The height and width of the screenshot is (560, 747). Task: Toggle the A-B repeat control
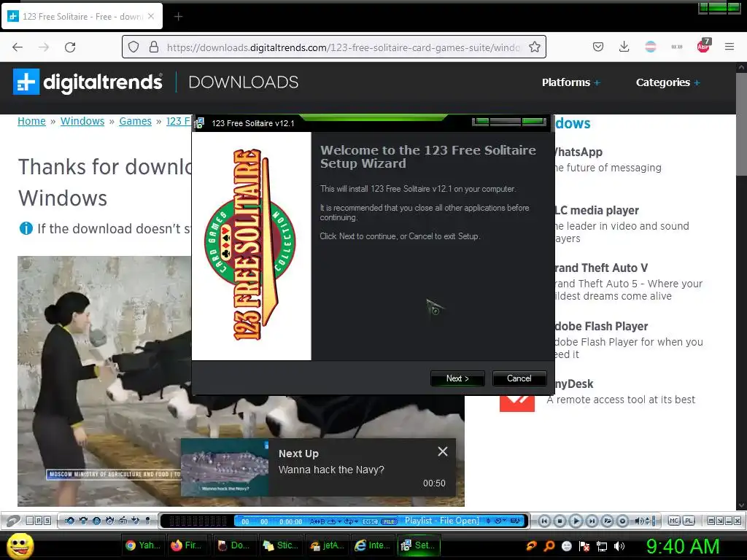pos(317,521)
